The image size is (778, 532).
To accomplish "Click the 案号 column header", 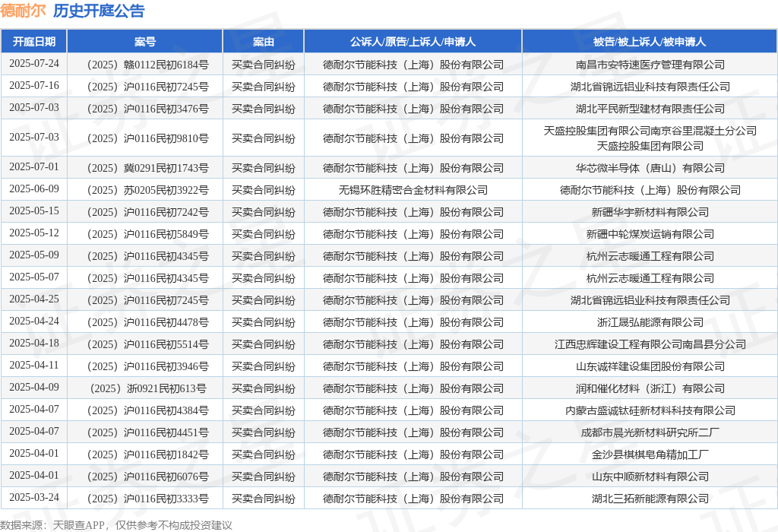I will click(145, 42).
